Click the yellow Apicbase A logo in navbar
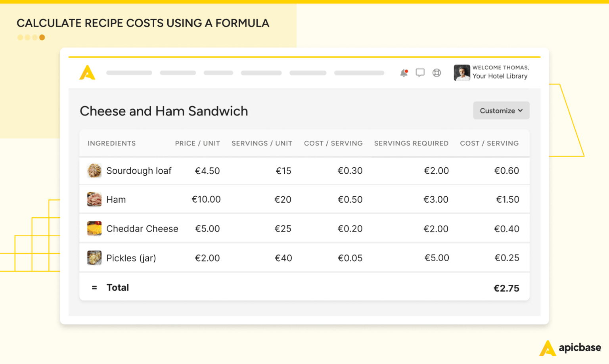This screenshot has height=364, width=609. point(88,73)
